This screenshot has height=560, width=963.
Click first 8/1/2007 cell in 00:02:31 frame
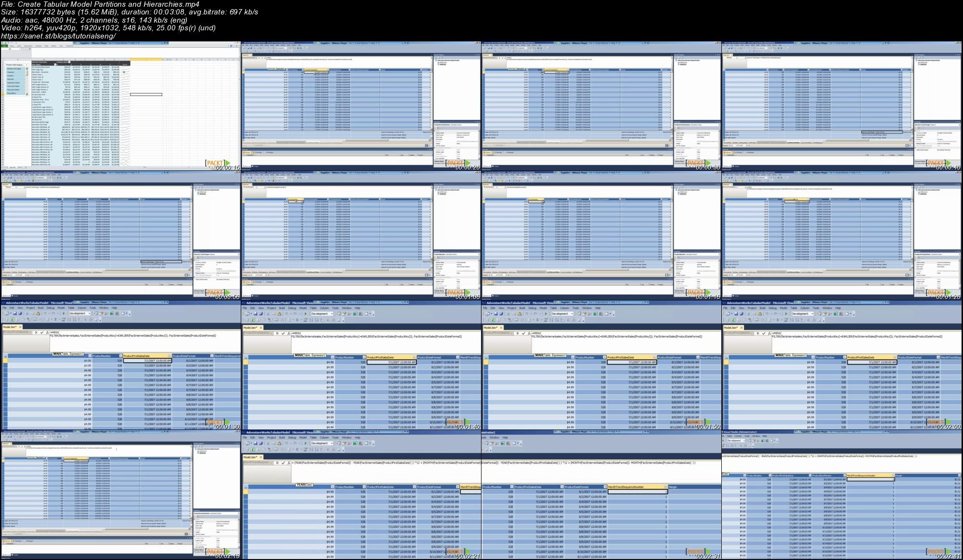[x=586, y=492]
